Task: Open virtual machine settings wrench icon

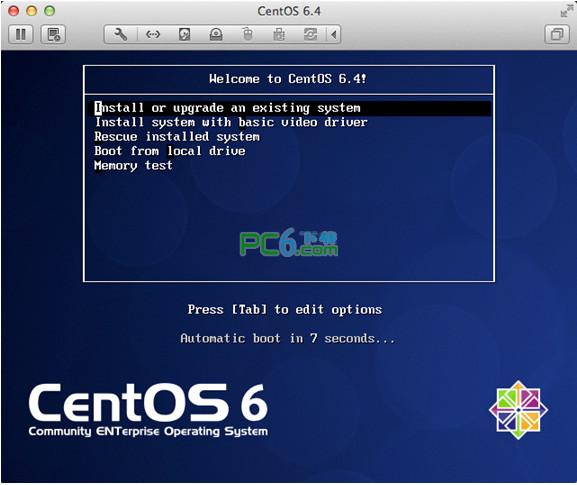Action: [x=120, y=35]
